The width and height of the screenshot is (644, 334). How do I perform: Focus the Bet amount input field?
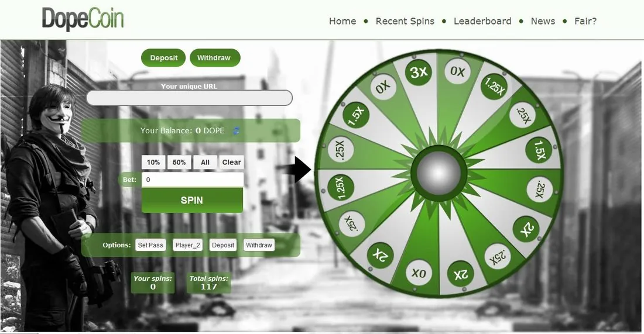(193, 180)
